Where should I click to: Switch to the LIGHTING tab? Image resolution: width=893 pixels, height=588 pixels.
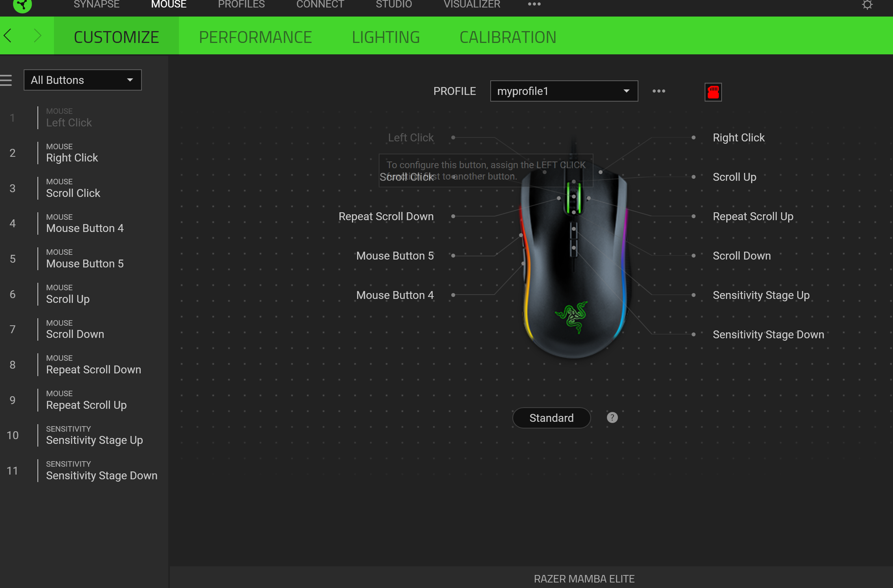[x=386, y=37]
